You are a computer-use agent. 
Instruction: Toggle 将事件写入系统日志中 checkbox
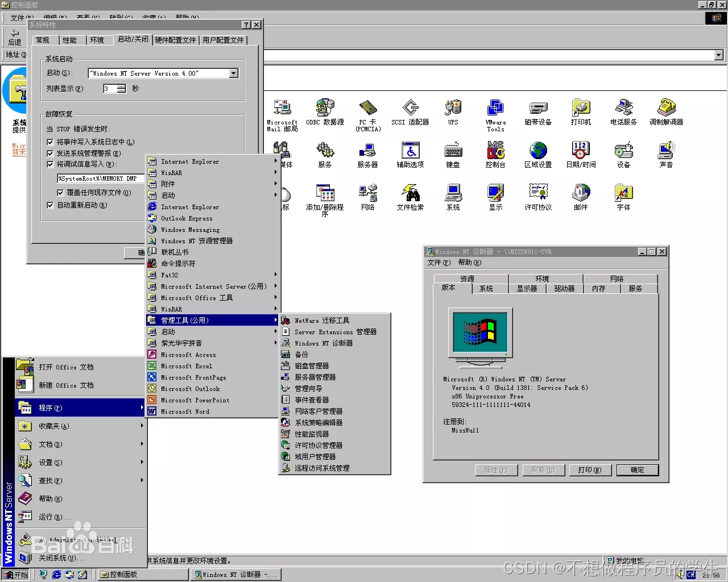click(x=50, y=142)
